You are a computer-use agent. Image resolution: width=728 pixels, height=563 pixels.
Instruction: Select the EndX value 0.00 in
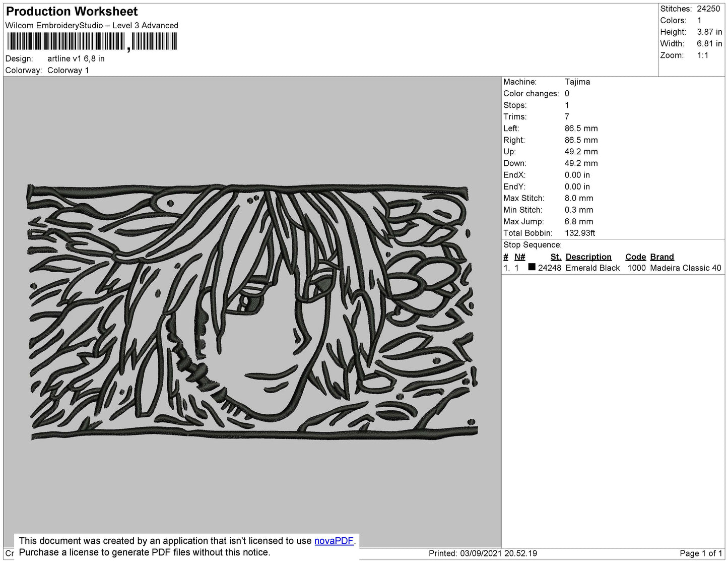point(577,175)
